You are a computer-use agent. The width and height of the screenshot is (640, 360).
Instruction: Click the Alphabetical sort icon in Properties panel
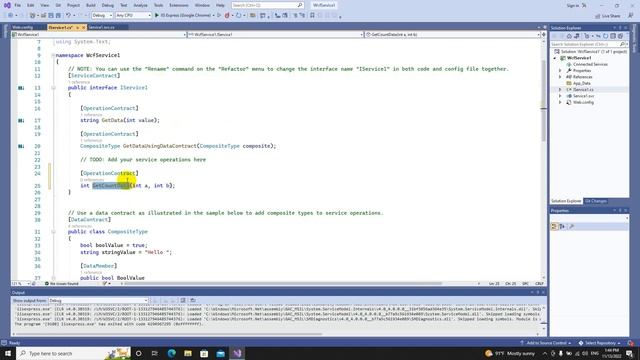562,227
